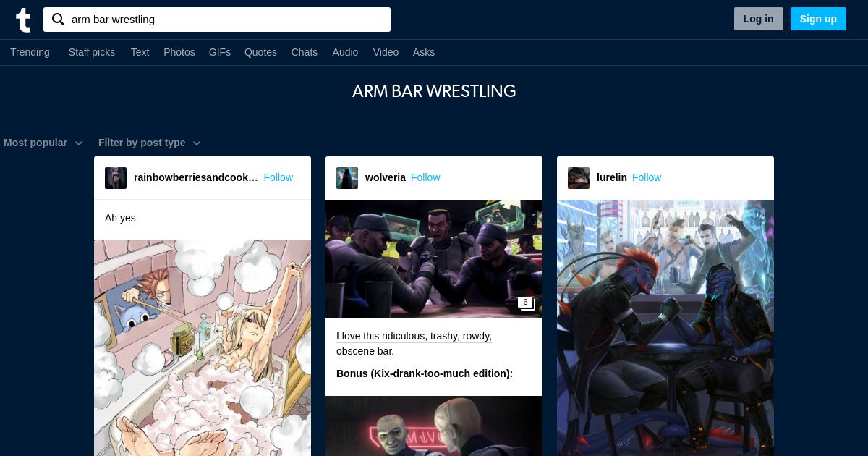This screenshot has height=456, width=868.
Task: Open the neon-sign bar scene image
Action: click(434, 426)
